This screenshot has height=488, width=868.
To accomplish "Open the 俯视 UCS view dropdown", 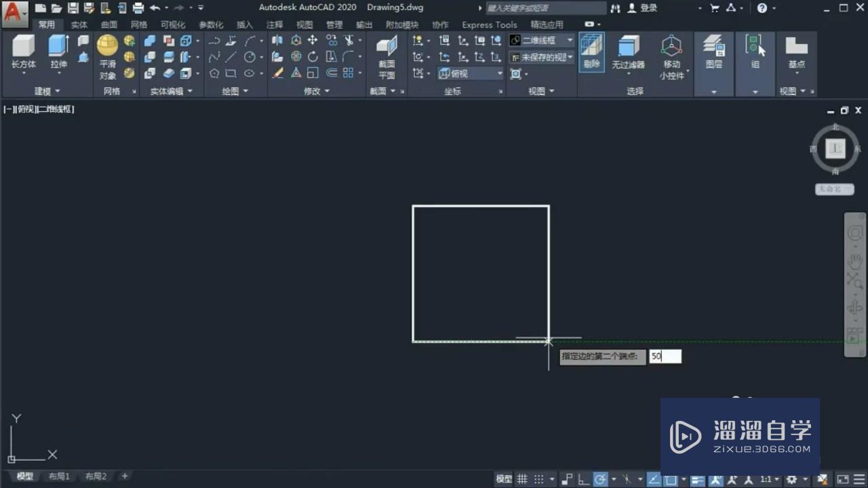I will 471,73.
